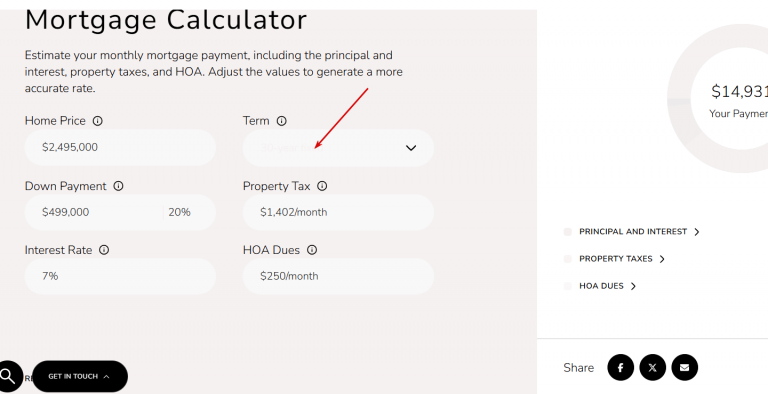Screen dimensions: 768x394
Task: Click the Home Price info icon
Action: 97,121
